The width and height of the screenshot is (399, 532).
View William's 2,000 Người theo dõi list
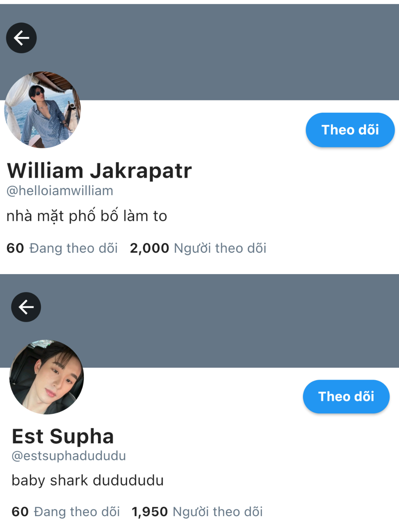coord(198,248)
